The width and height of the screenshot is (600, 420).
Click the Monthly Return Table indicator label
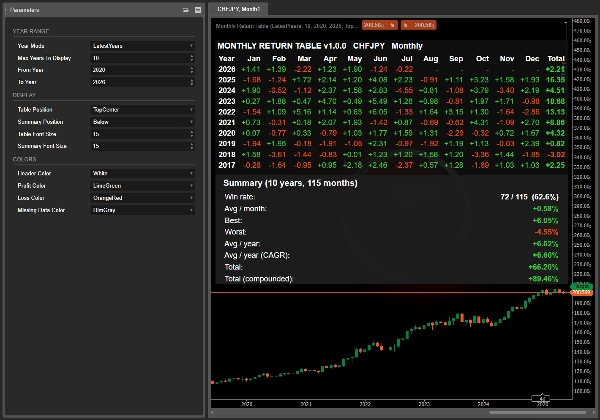pos(286,26)
